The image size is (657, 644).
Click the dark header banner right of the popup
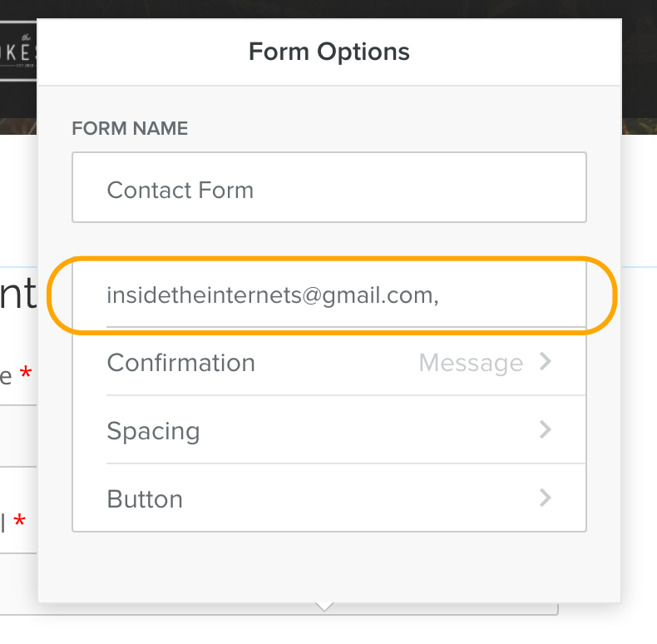point(640,67)
